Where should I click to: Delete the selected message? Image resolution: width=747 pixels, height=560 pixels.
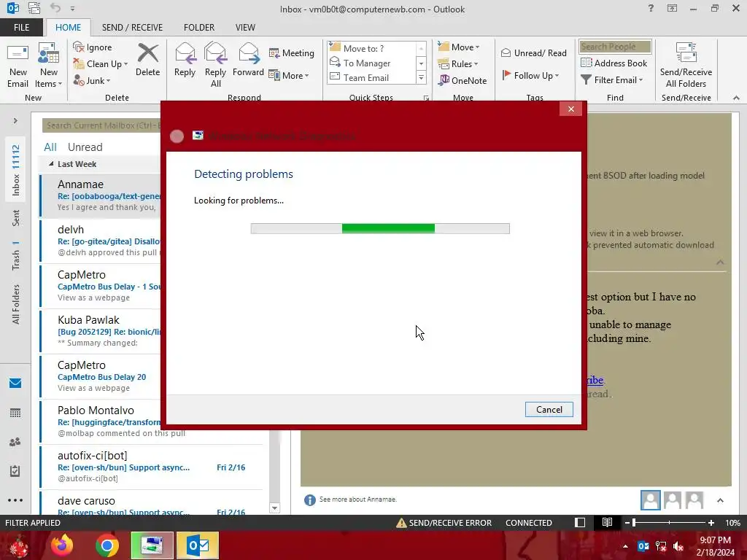(147, 60)
